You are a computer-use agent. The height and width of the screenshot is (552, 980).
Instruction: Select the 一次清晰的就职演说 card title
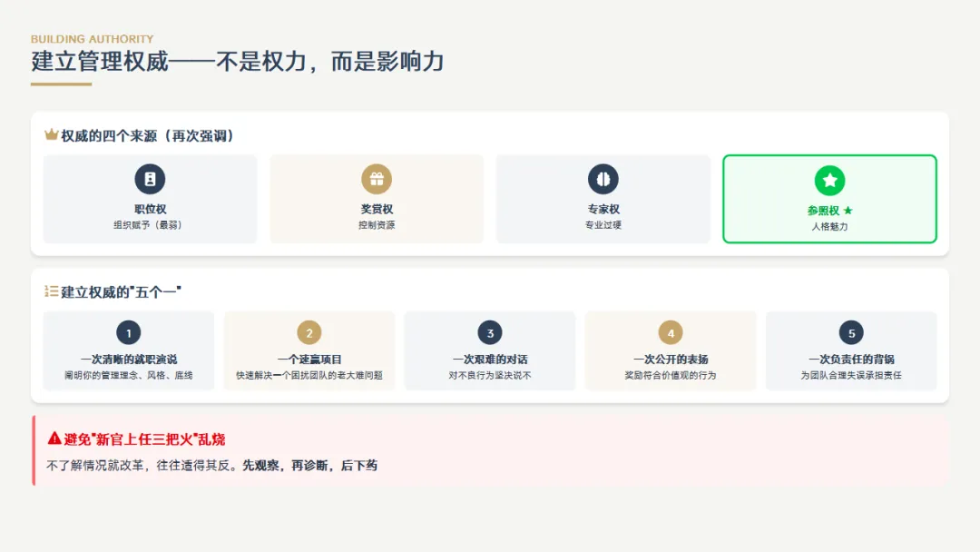point(129,360)
